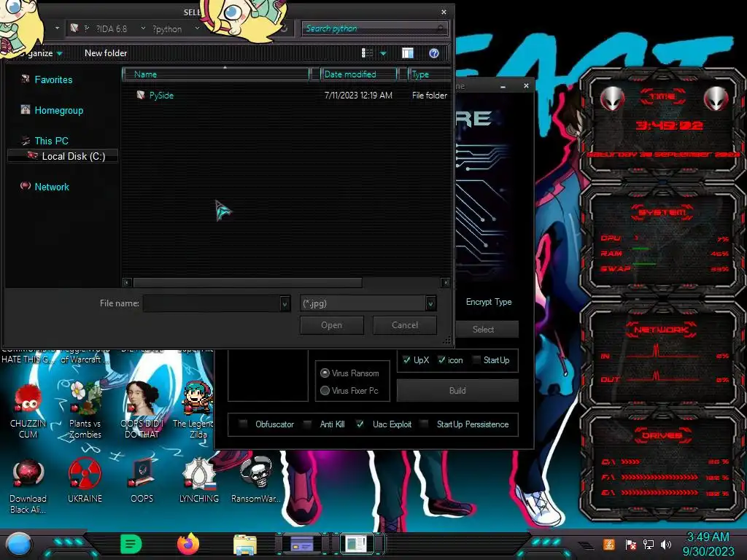
Task: Click Select button under Encrypt Type
Action: (x=483, y=330)
